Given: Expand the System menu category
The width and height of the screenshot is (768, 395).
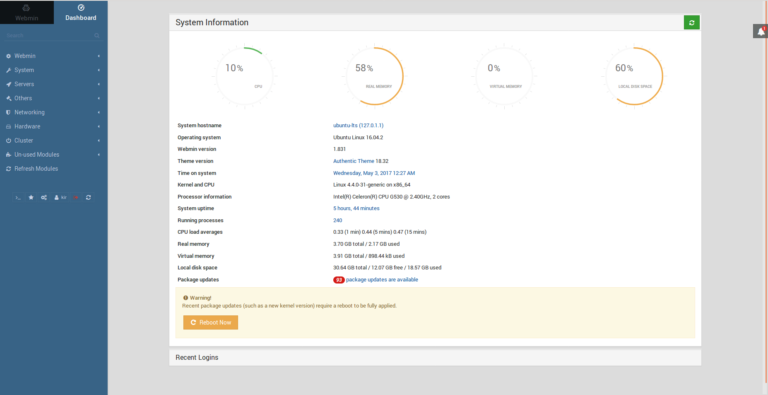Looking at the screenshot, I should tap(54, 70).
